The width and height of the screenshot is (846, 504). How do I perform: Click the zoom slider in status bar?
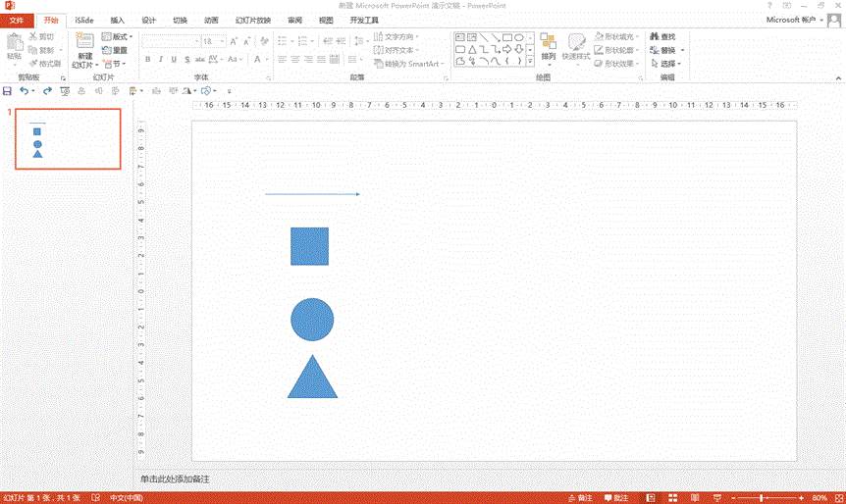point(762,498)
